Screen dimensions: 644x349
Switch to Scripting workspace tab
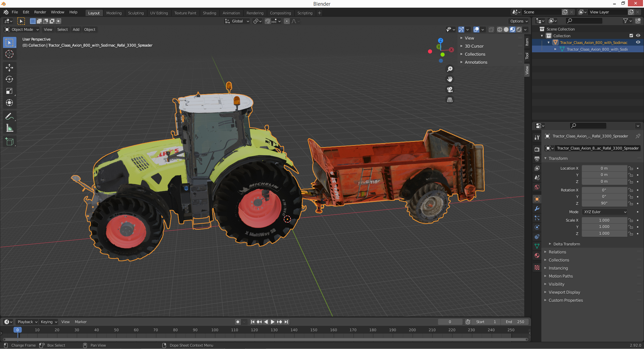(x=305, y=13)
